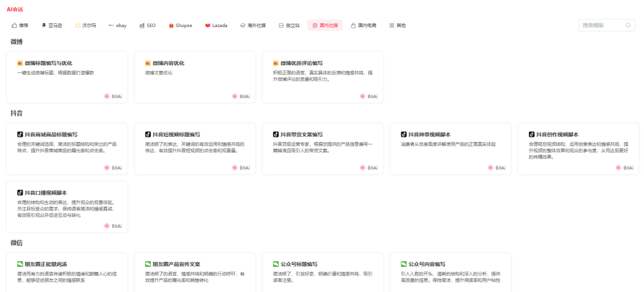Screen dimensions: 644x292
Task: Open the 抖音带货文案编写 template card
Action: click(323, 148)
